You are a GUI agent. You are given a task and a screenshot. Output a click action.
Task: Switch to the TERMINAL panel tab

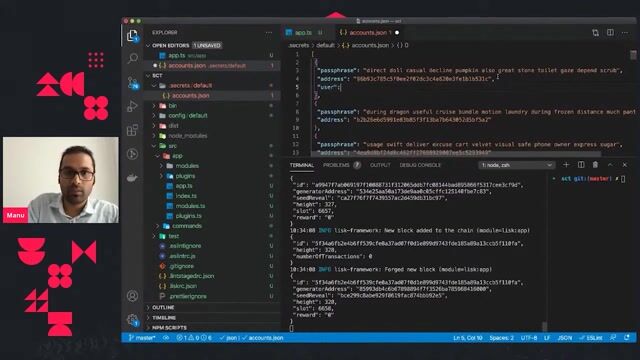click(302, 165)
